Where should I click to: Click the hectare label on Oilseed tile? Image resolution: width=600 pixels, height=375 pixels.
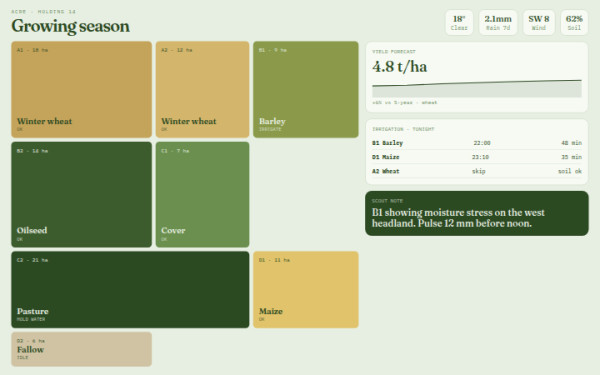(x=32, y=151)
